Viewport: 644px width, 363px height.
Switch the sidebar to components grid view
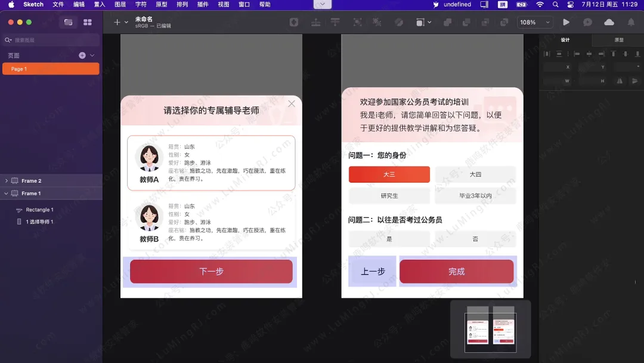point(88,22)
